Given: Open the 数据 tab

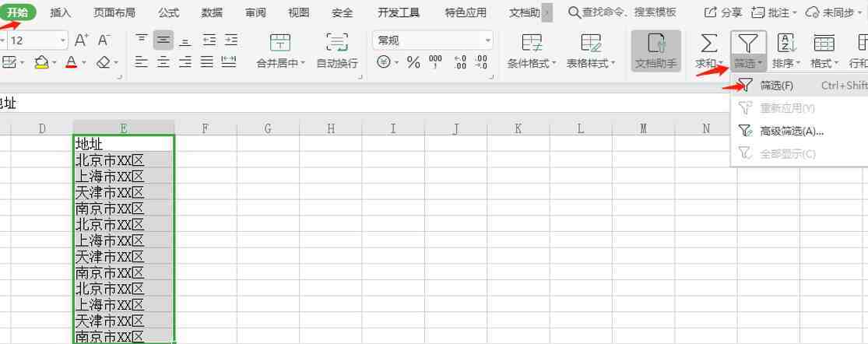Looking at the screenshot, I should (x=212, y=12).
